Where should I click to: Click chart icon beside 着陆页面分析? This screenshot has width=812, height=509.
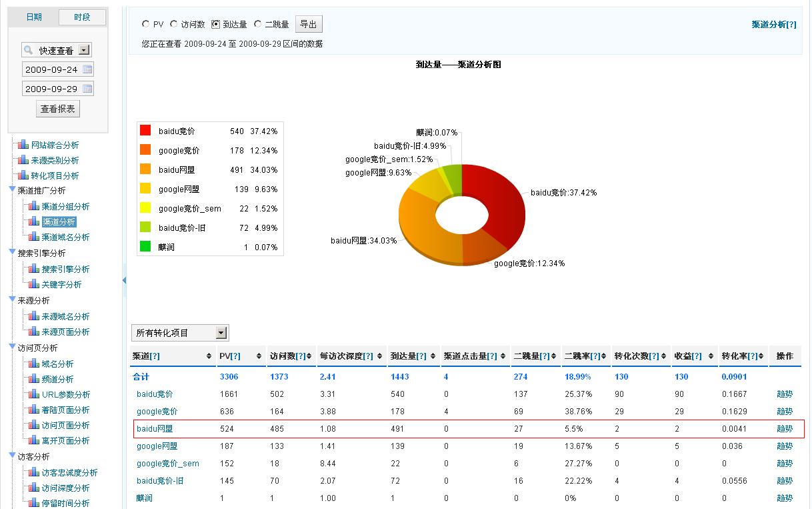pyautogui.click(x=34, y=410)
